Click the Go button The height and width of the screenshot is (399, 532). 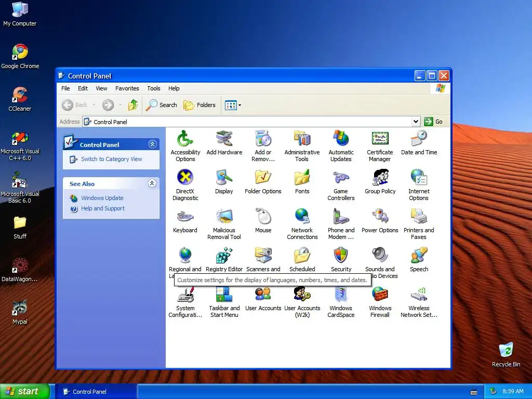coord(434,122)
